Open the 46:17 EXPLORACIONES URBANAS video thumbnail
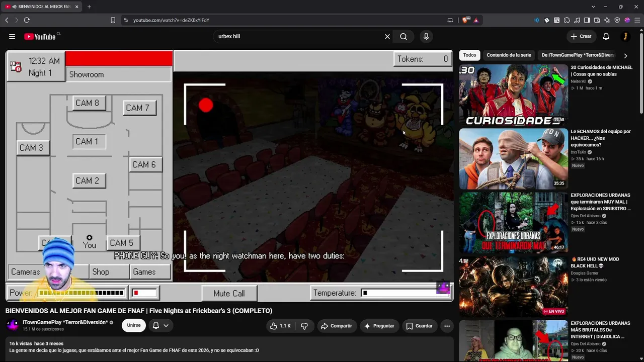644x362 pixels. click(x=513, y=223)
